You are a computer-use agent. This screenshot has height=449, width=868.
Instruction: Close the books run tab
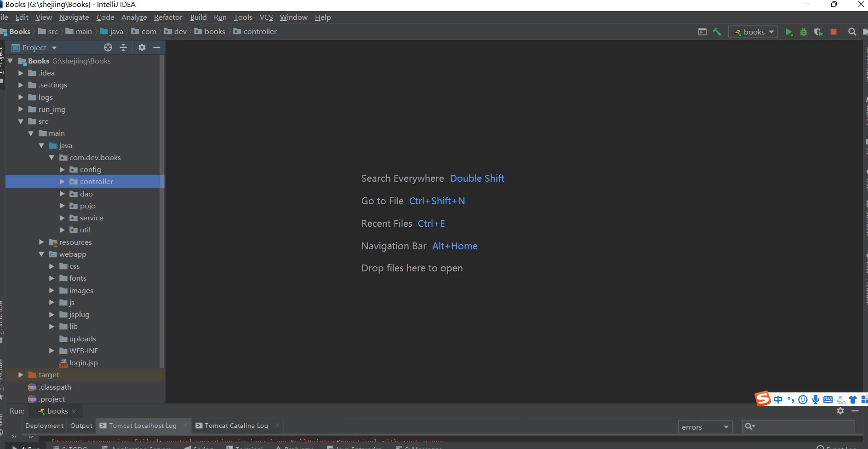(74, 411)
